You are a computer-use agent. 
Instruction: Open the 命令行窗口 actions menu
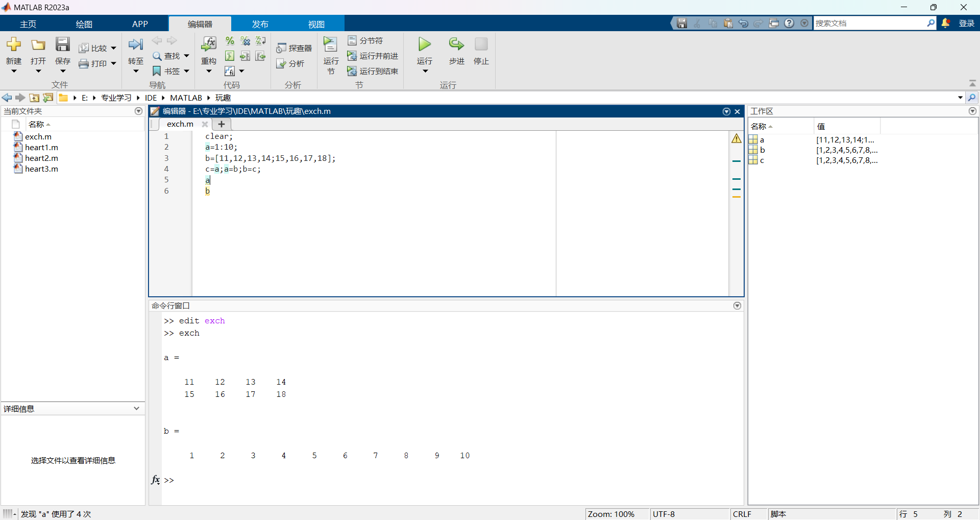click(x=737, y=305)
